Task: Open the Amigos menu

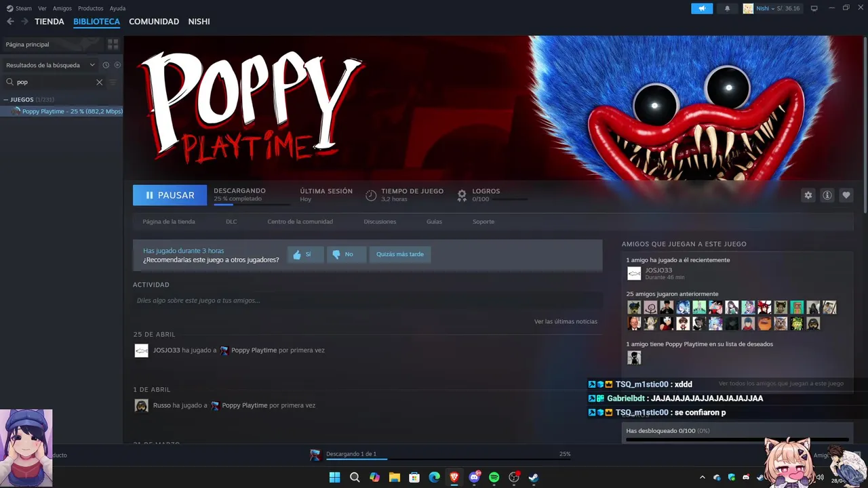Action: pyautogui.click(x=62, y=8)
